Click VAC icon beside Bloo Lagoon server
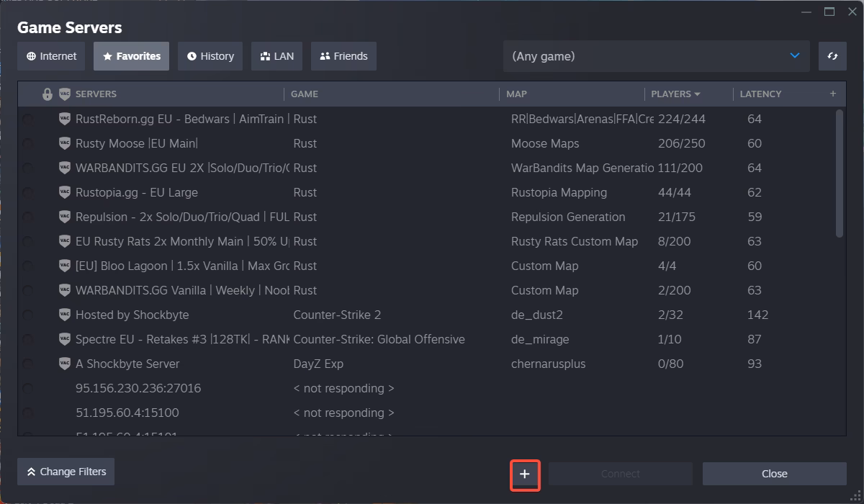This screenshot has width=864, height=504. point(64,266)
